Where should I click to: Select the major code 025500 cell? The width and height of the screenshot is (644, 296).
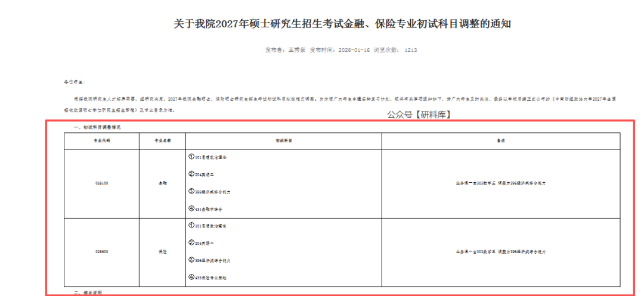[x=101, y=252]
